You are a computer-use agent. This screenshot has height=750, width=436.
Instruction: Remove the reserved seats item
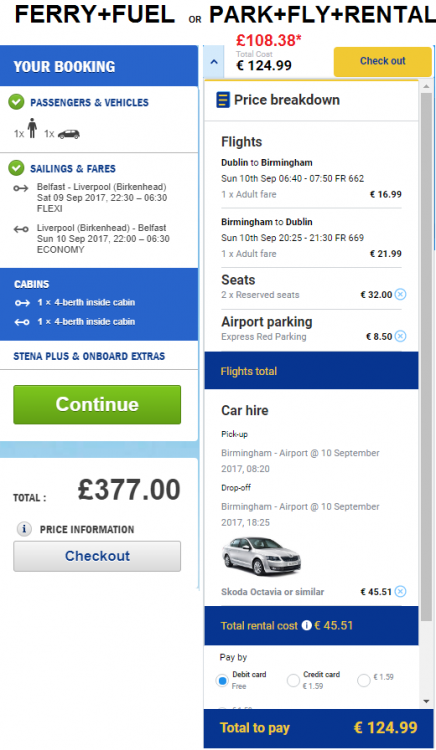click(401, 294)
